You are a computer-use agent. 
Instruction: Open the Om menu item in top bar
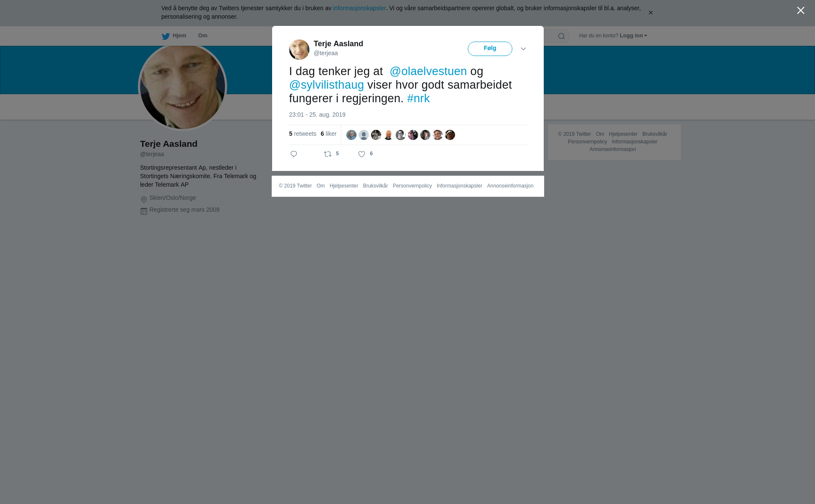[x=203, y=36]
